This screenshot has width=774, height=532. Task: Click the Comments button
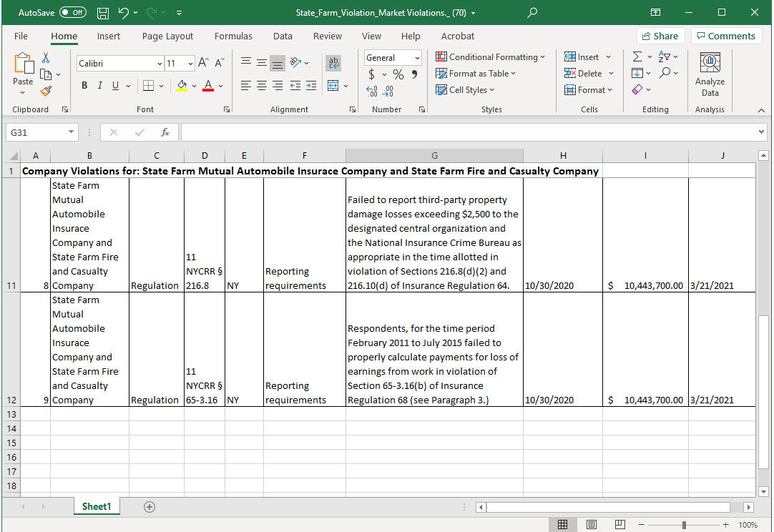click(726, 36)
